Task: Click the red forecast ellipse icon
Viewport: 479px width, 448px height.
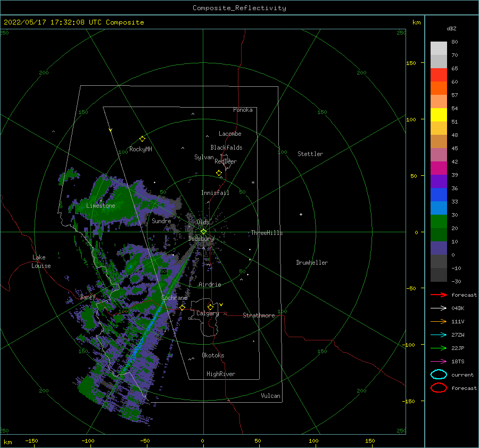Action: (439, 388)
